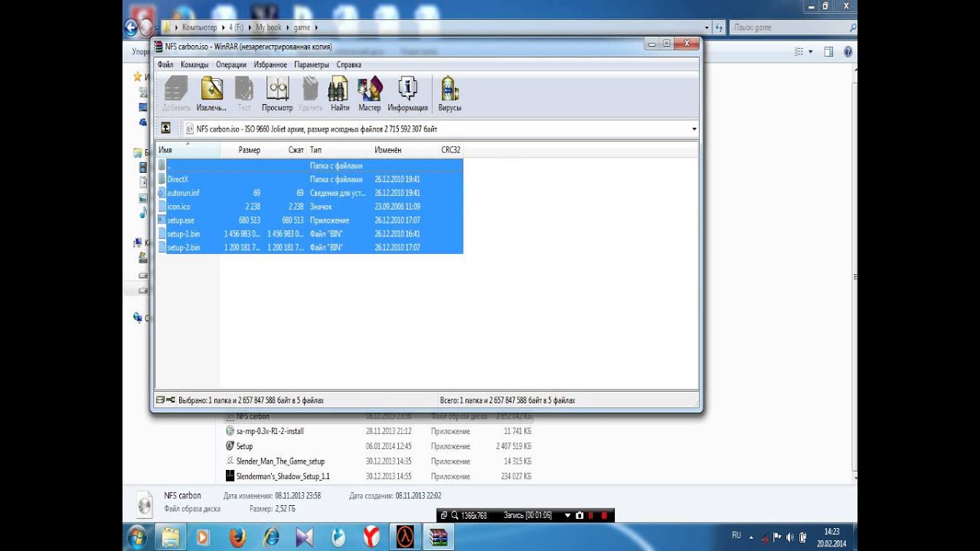Click the Explorer search field

coord(793,28)
